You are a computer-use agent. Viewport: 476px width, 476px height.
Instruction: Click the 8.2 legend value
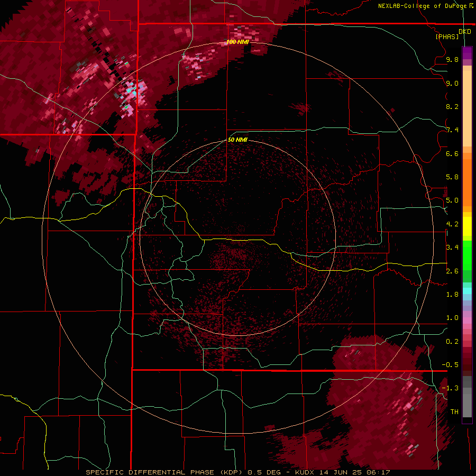pos(452,106)
